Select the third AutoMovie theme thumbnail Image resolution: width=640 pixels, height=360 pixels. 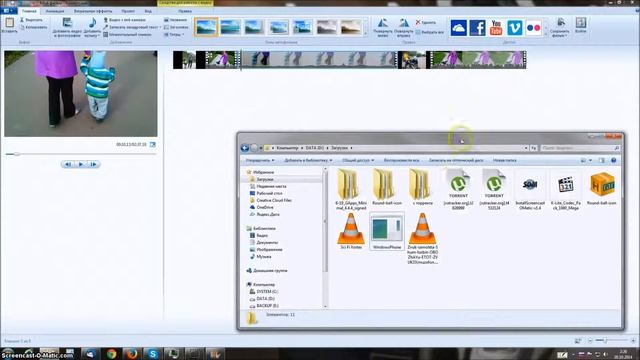(x=254, y=27)
